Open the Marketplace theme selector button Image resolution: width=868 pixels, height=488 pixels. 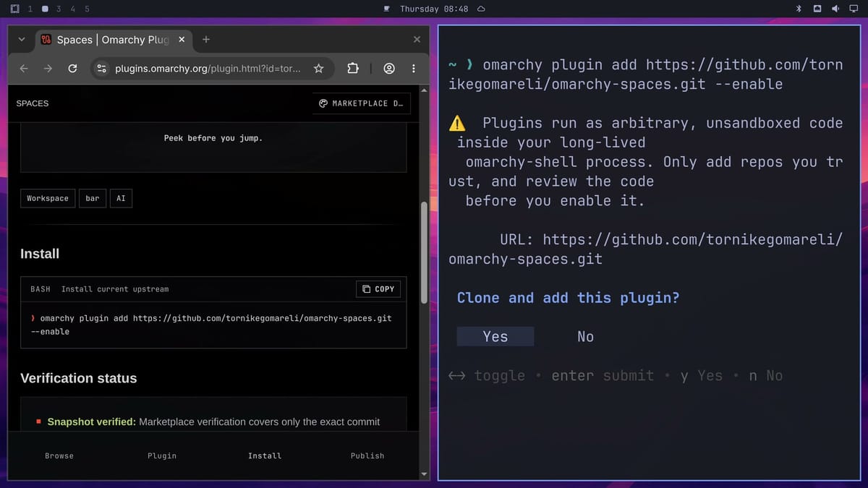(x=362, y=103)
